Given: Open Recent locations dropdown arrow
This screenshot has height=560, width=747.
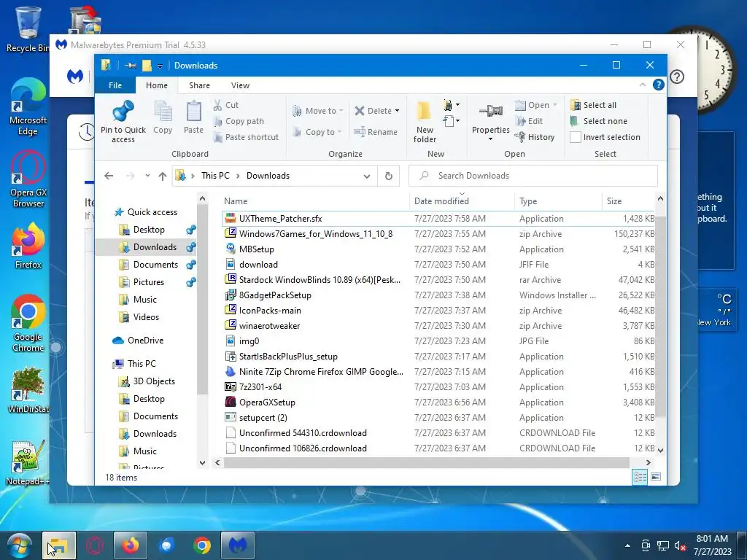Looking at the screenshot, I should coord(147,176).
